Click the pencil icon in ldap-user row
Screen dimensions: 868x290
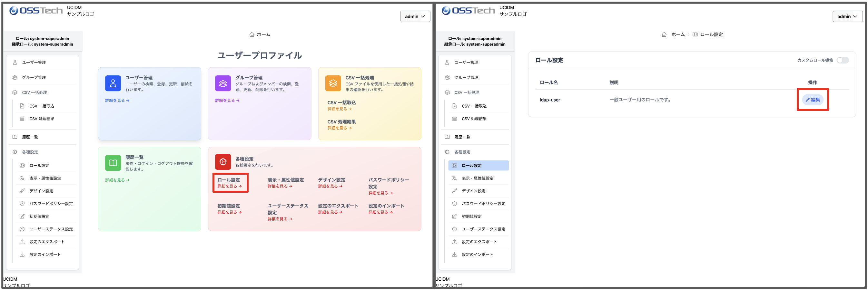(x=807, y=100)
